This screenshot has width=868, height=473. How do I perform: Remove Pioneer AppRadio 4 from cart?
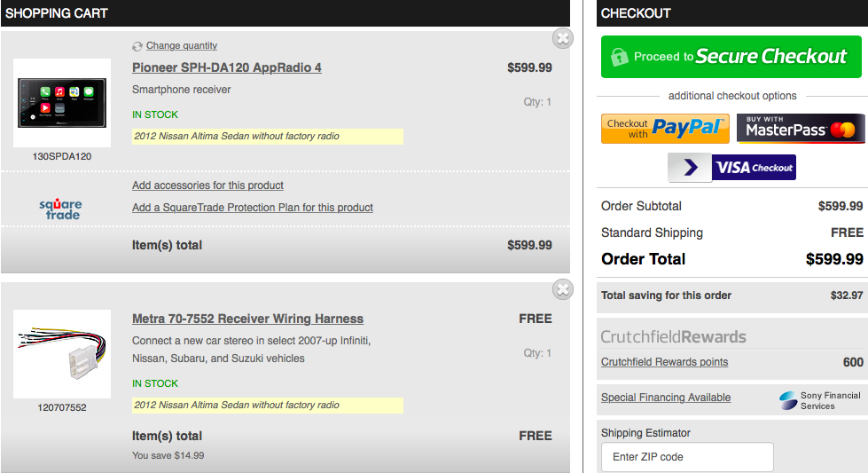click(x=562, y=38)
